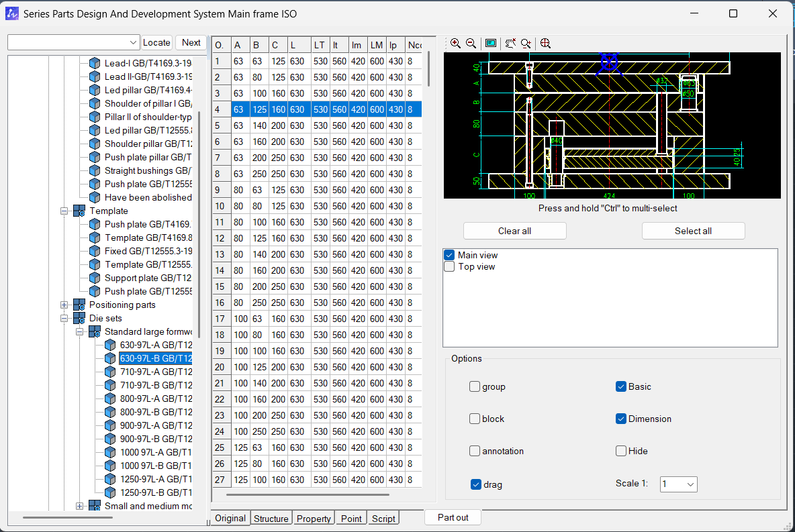Screen dimensions: 795x532
Task: Click the zoom out magnifier icon
Action: (471, 44)
